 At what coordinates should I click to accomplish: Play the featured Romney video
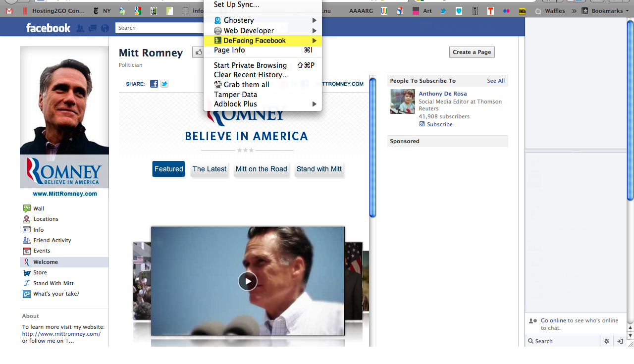point(248,281)
